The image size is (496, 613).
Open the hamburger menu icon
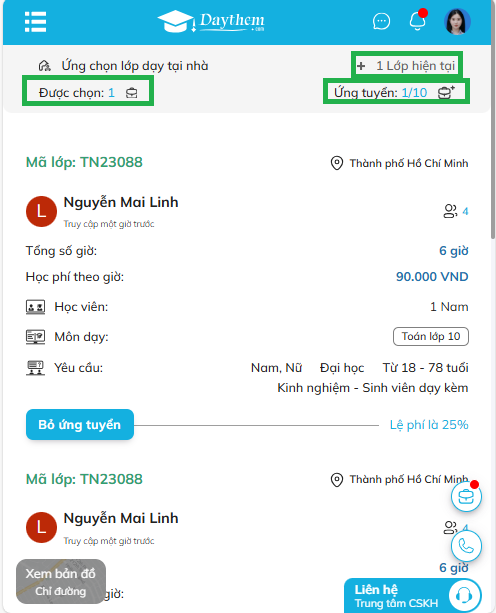point(35,22)
